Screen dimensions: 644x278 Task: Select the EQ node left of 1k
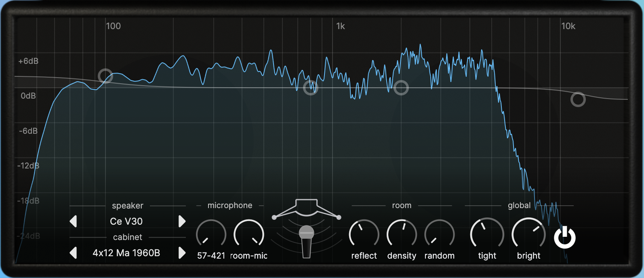point(311,88)
